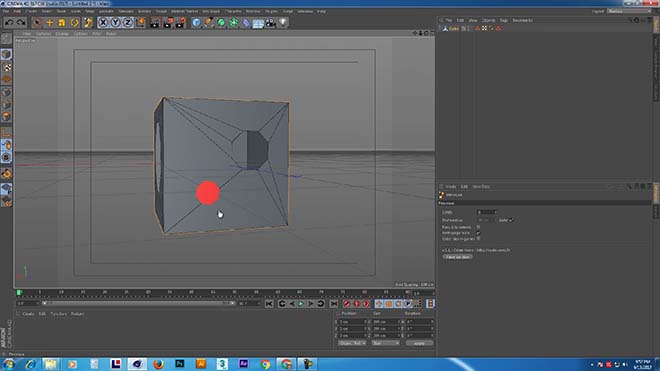This screenshot has width=660, height=371.
Task: Open the Tags menu in Object Manager
Action: pos(504,20)
